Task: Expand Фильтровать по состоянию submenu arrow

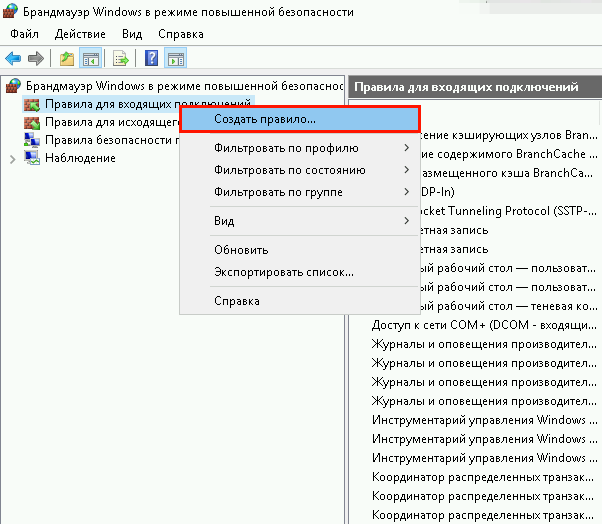Action: (x=407, y=170)
